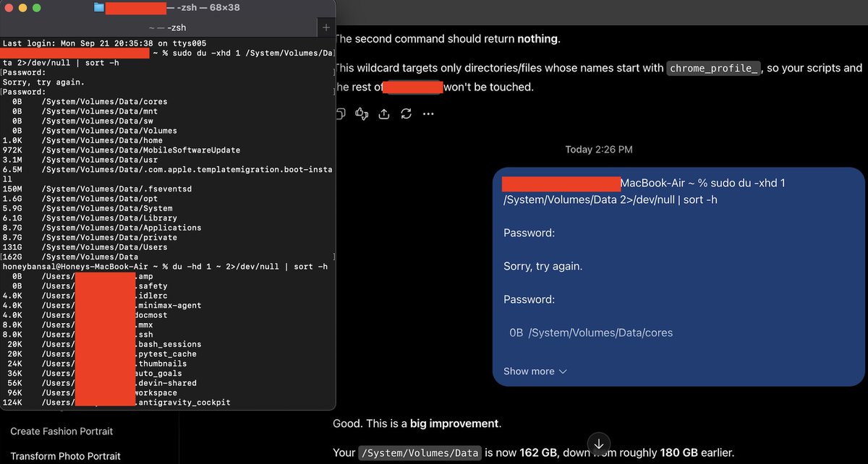868x464 pixels.
Task: Expand the message with Show more
Action: coord(535,371)
